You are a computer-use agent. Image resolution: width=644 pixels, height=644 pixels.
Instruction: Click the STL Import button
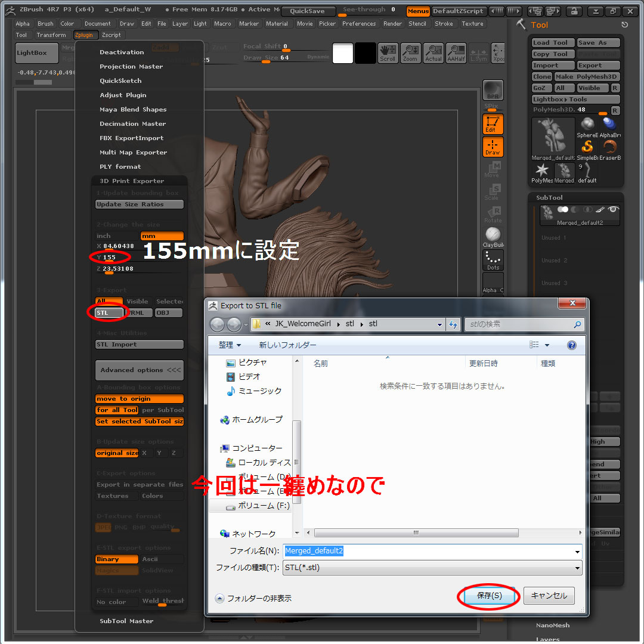pyautogui.click(x=139, y=344)
